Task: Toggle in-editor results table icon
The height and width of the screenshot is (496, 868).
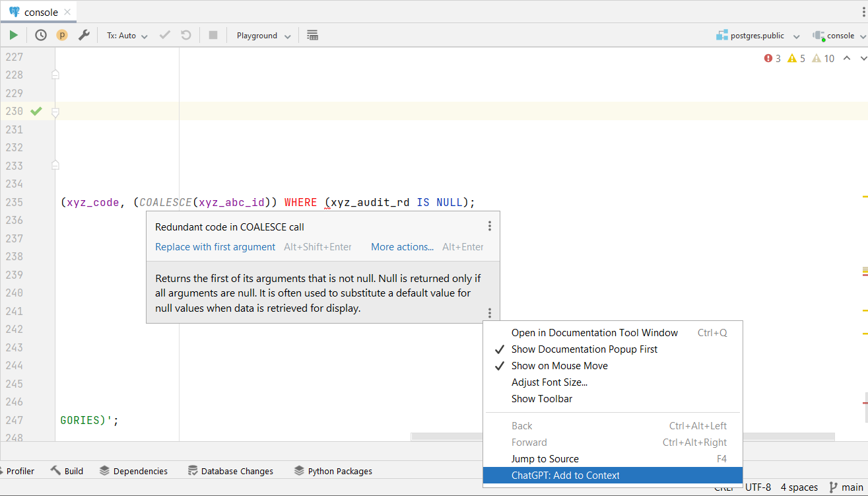Action: (313, 35)
